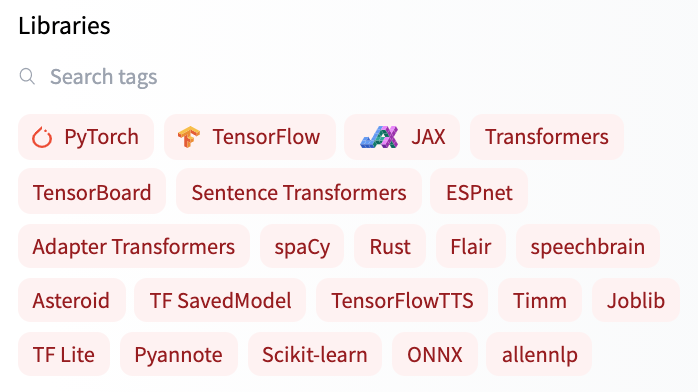
Task: Filter by TensorFlowTTS tag
Action: tap(402, 300)
